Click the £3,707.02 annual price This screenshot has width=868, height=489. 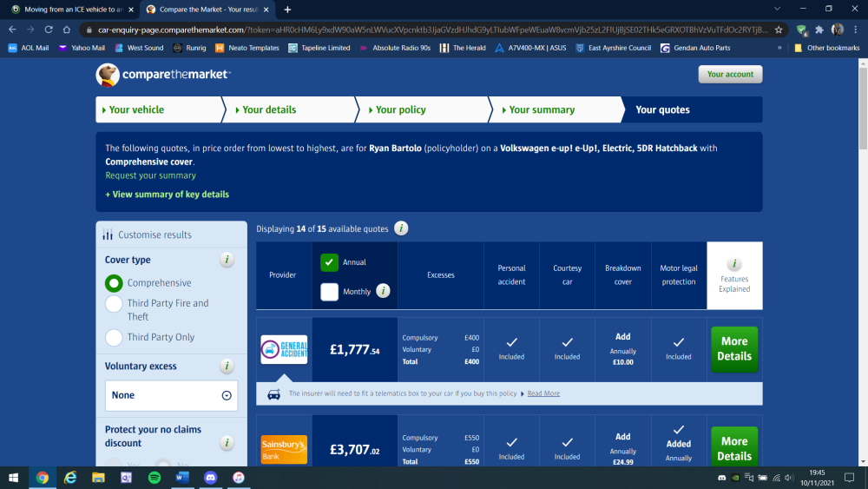355,450
